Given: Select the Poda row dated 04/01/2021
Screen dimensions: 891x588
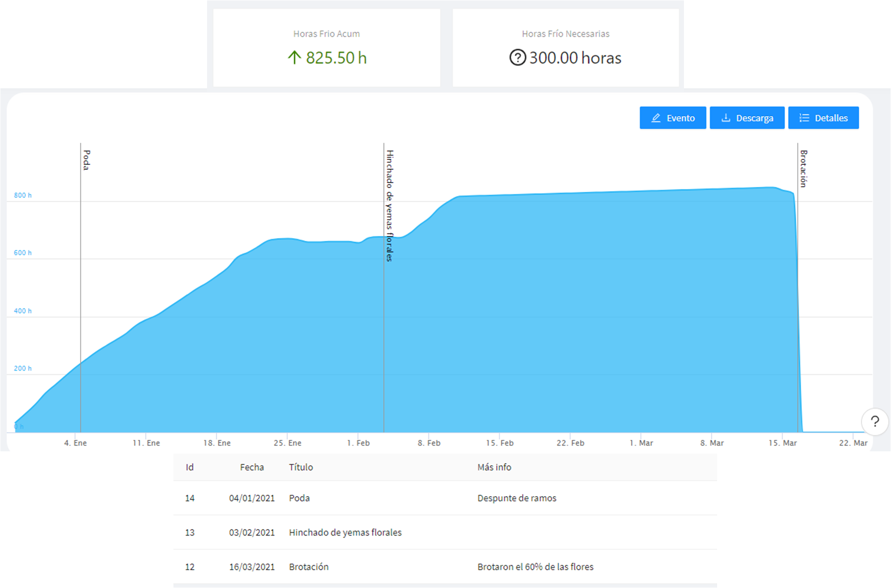Looking at the screenshot, I should coord(299,498).
